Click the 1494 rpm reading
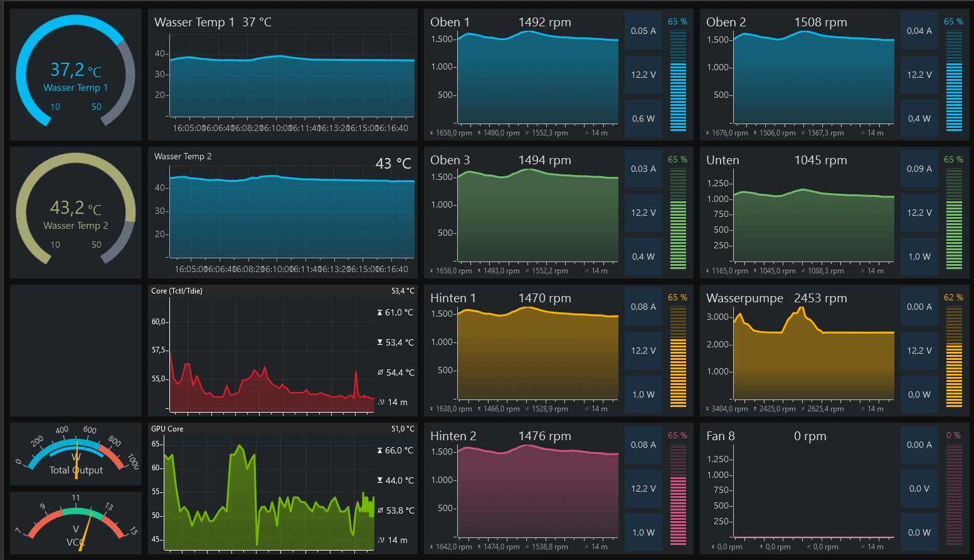Viewport: 974px width, 560px height. coord(544,160)
